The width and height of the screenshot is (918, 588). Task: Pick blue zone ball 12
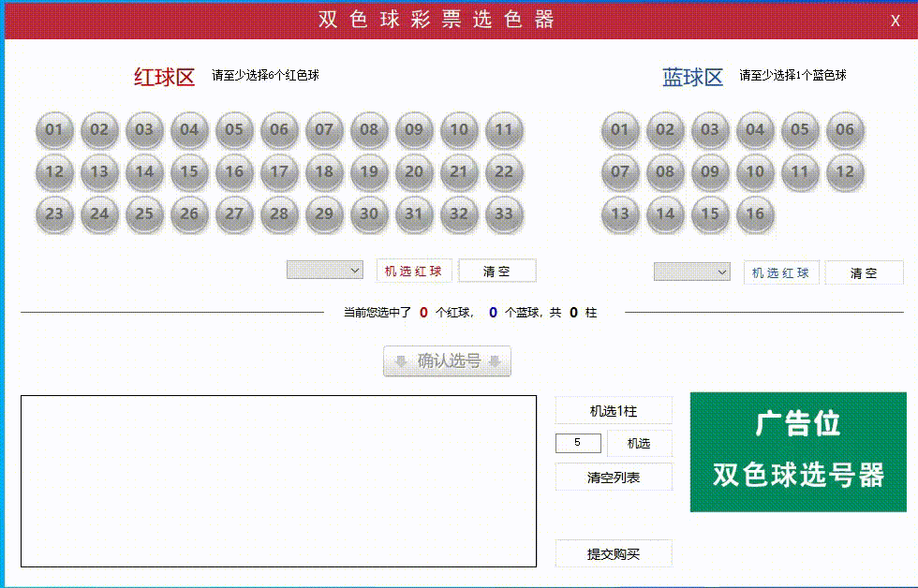pyautogui.click(x=845, y=172)
